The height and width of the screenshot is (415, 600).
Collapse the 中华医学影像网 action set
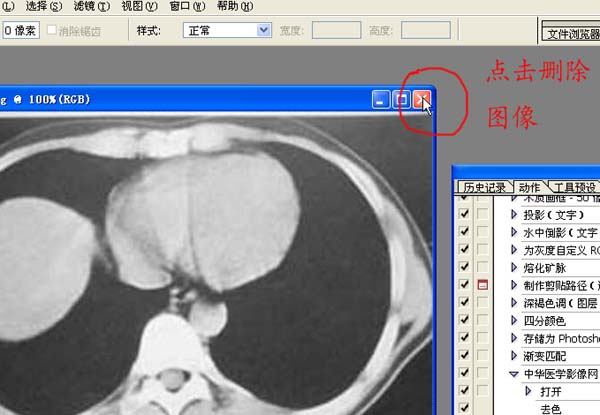click(x=514, y=374)
